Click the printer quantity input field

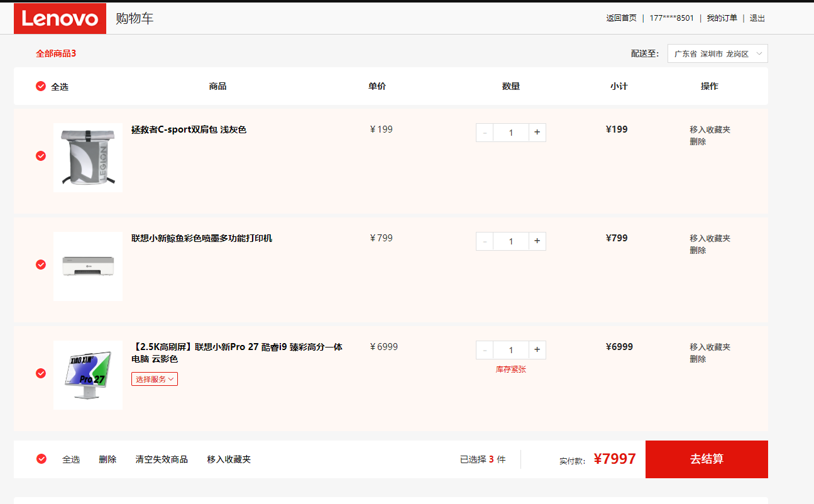coord(510,241)
